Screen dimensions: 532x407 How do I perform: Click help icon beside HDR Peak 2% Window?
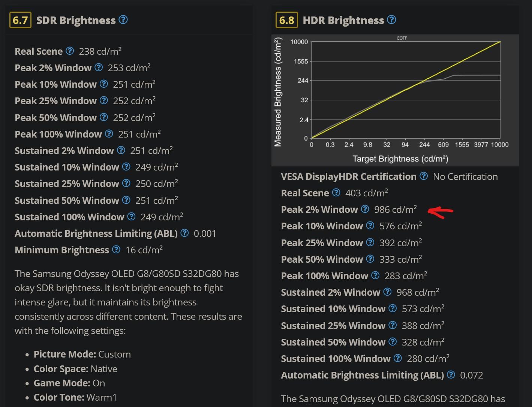coord(365,209)
